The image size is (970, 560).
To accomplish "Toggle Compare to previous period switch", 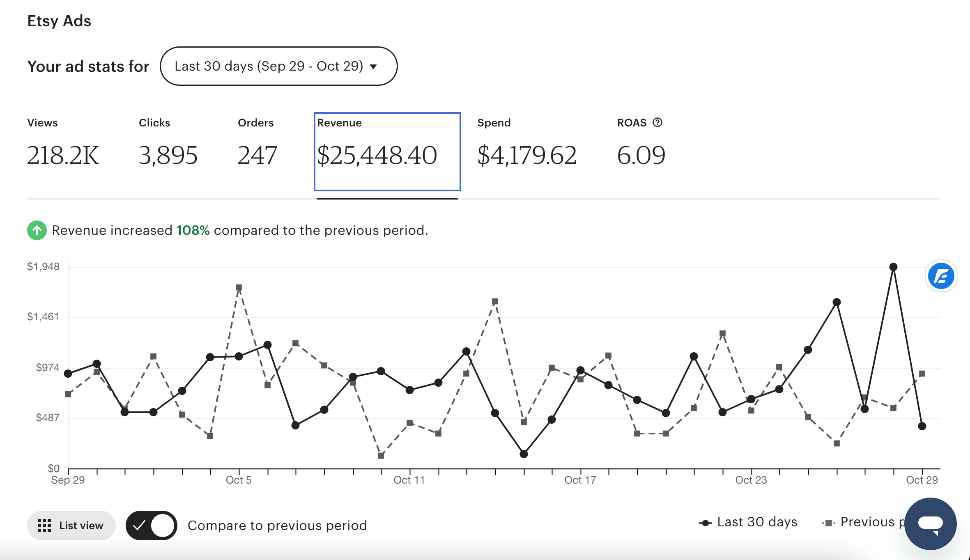I will 152,526.
